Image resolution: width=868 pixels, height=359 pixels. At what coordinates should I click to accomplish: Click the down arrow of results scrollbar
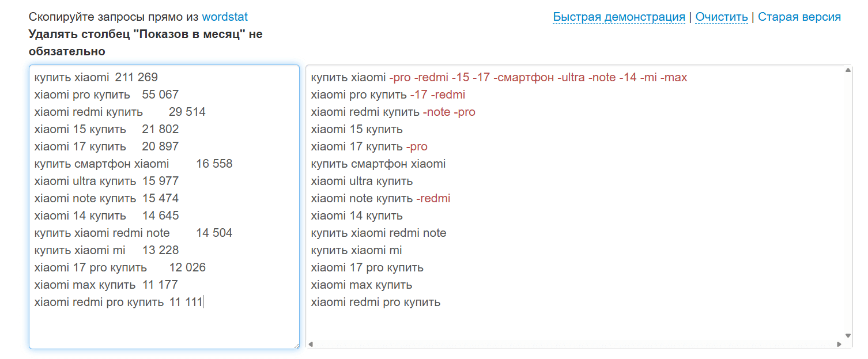coord(848,335)
